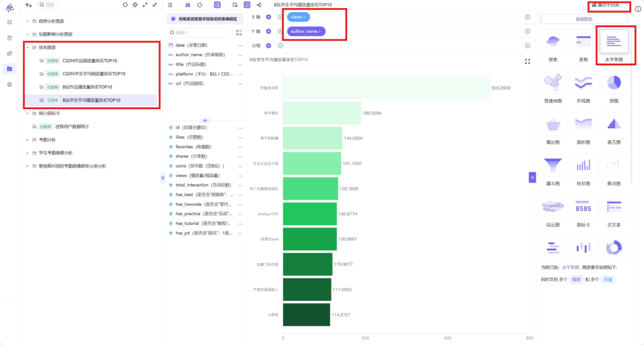Screen dimensions: 644x345
Task: Click the locate target icon above the tree
Action: 135,5
